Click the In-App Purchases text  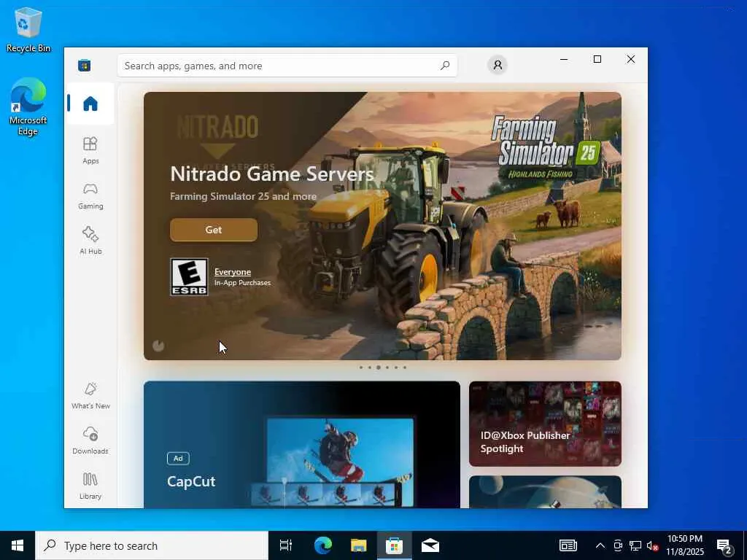(242, 282)
